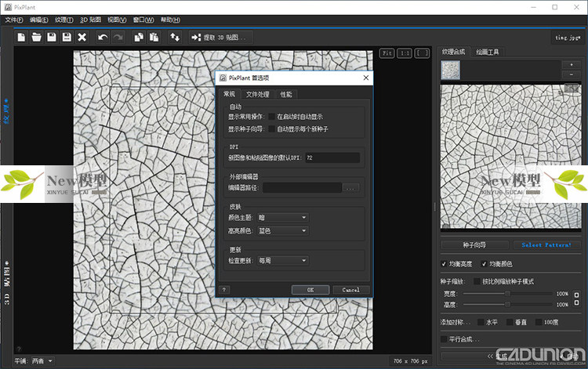
Task: Open the 视图(V) menu
Action: [117, 20]
